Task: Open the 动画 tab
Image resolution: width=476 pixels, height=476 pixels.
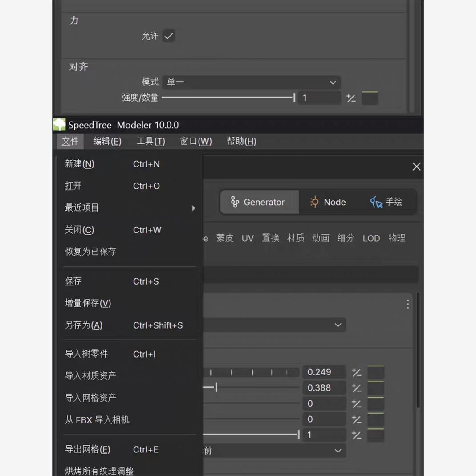Action: (321, 238)
